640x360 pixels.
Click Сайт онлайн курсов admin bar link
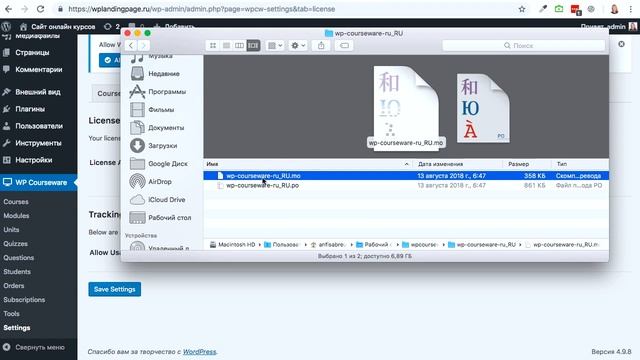pos(58,27)
